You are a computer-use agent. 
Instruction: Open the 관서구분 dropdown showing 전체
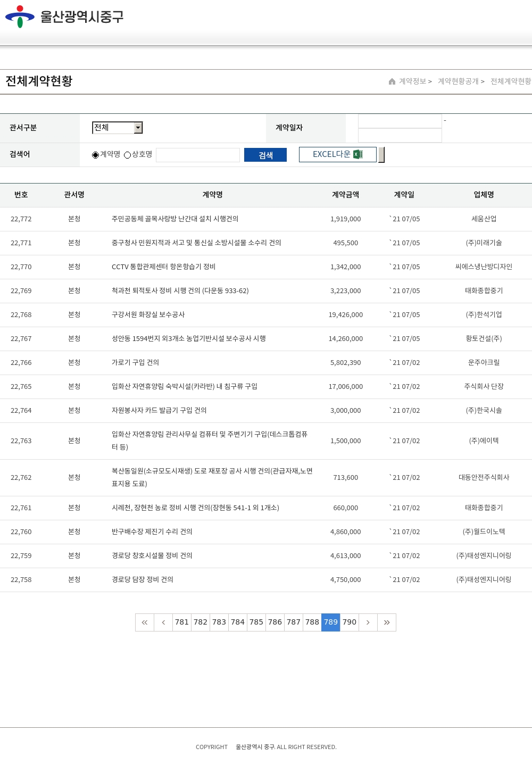113,128
